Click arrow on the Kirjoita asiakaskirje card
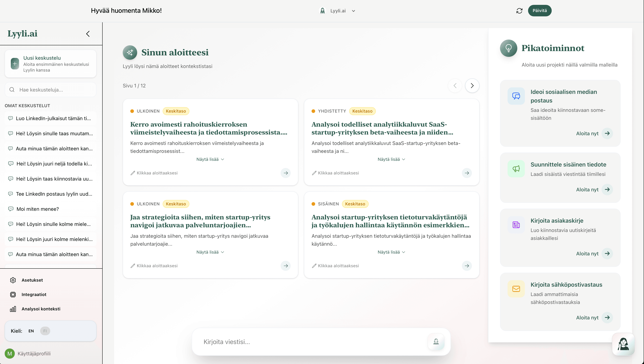This screenshot has height=364, width=644. click(x=607, y=254)
